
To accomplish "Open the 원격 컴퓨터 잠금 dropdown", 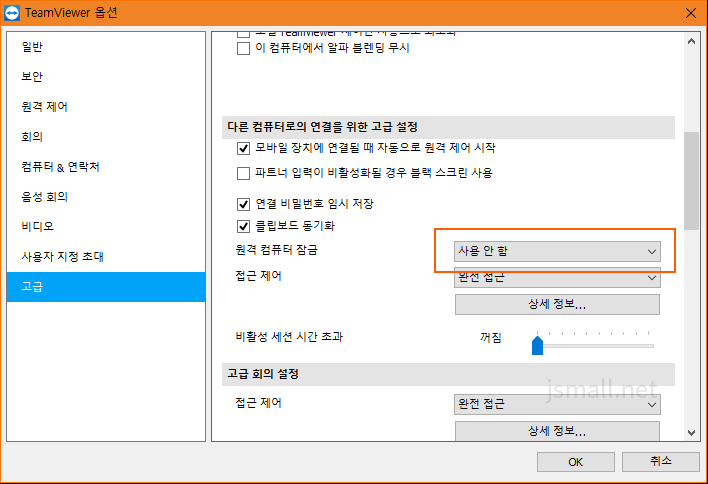I will [x=557, y=251].
